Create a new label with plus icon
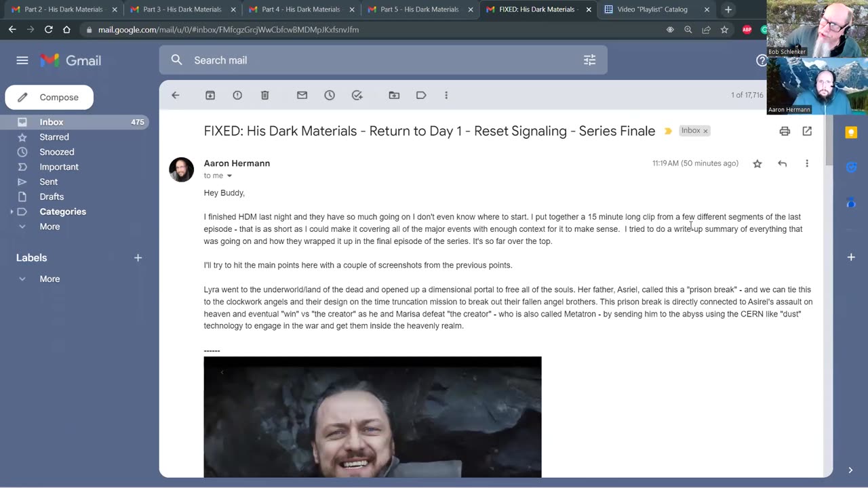 (x=138, y=258)
